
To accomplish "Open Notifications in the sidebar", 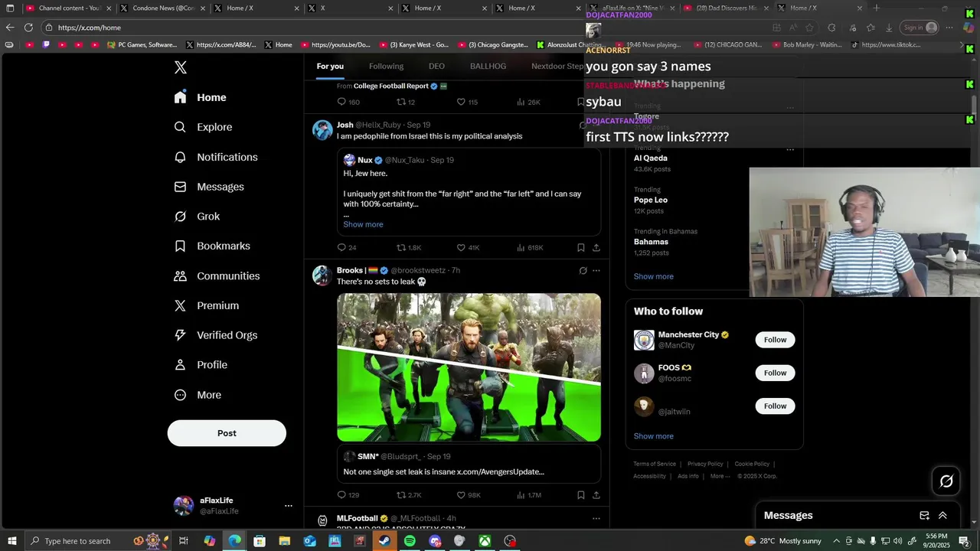I will (x=216, y=157).
